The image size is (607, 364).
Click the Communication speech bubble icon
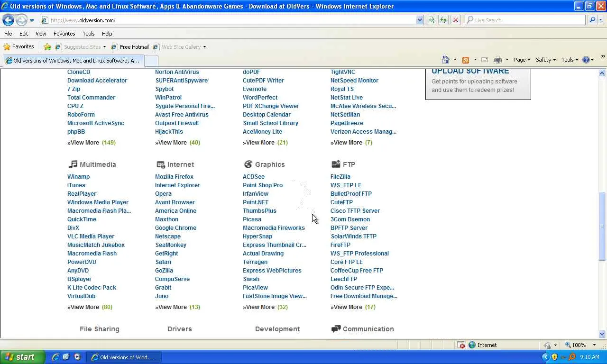point(336,328)
